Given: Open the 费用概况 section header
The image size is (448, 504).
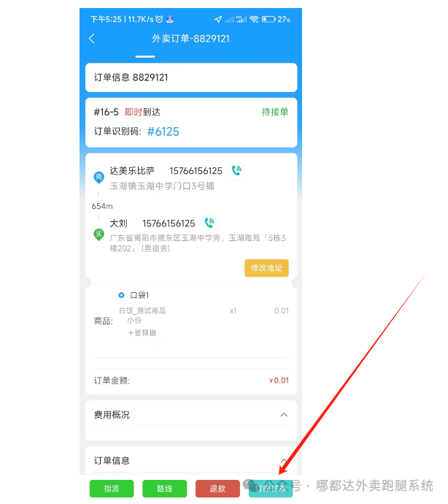Looking at the screenshot, I should tap(191, 415).
